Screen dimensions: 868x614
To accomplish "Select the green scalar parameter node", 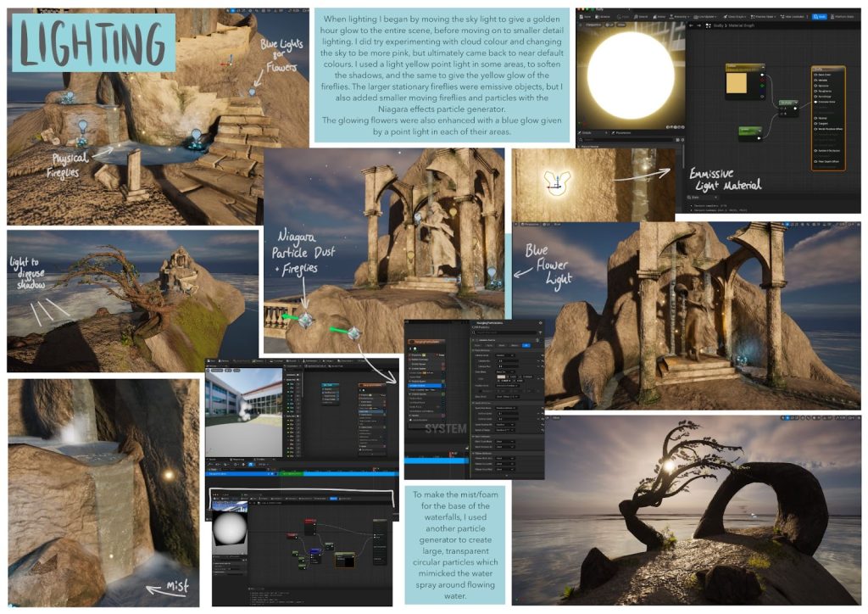I will pos(750,133).
